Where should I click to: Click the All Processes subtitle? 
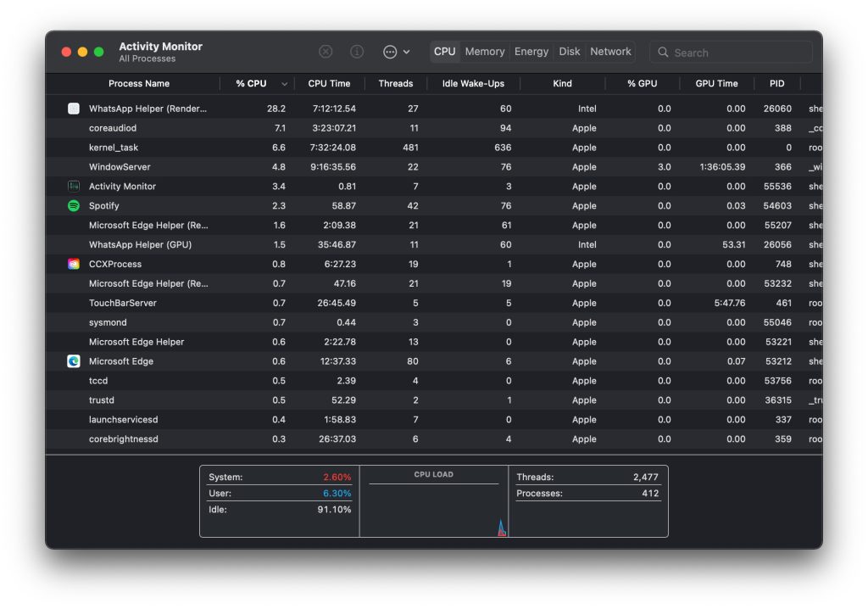(x=147, y=59)
